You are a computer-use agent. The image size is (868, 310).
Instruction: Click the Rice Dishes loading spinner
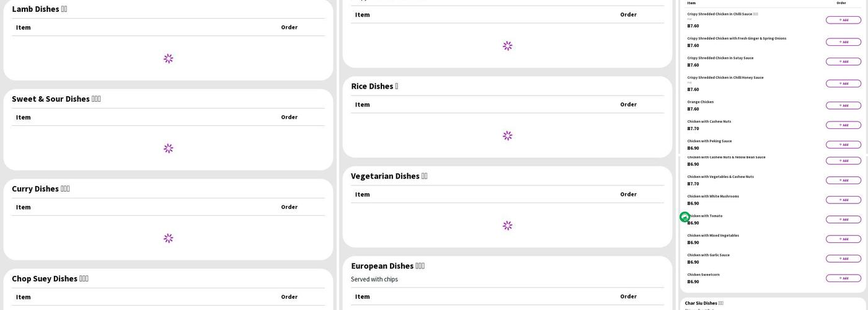tap(507, 136)
